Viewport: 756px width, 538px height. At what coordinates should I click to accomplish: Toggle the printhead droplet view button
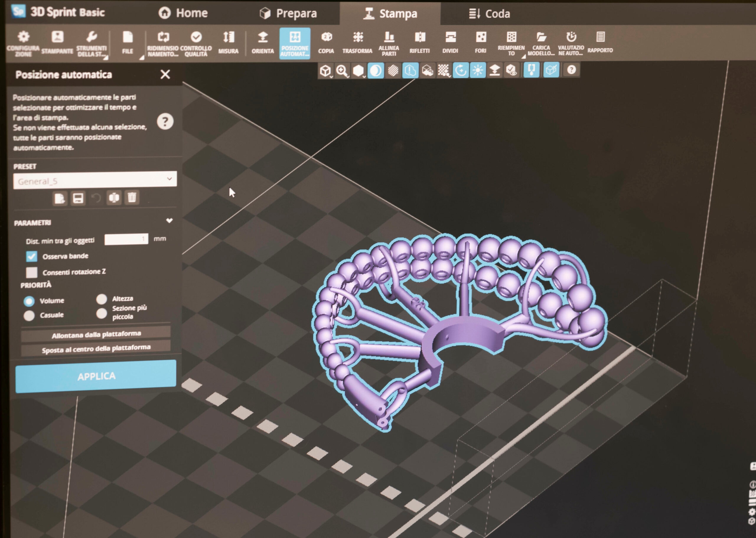coord(531,70)
